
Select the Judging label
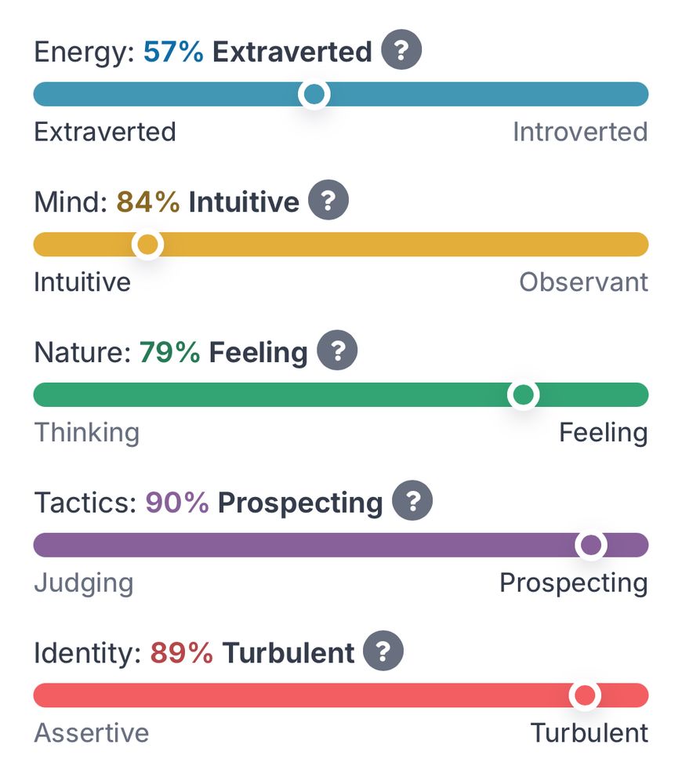84,583
